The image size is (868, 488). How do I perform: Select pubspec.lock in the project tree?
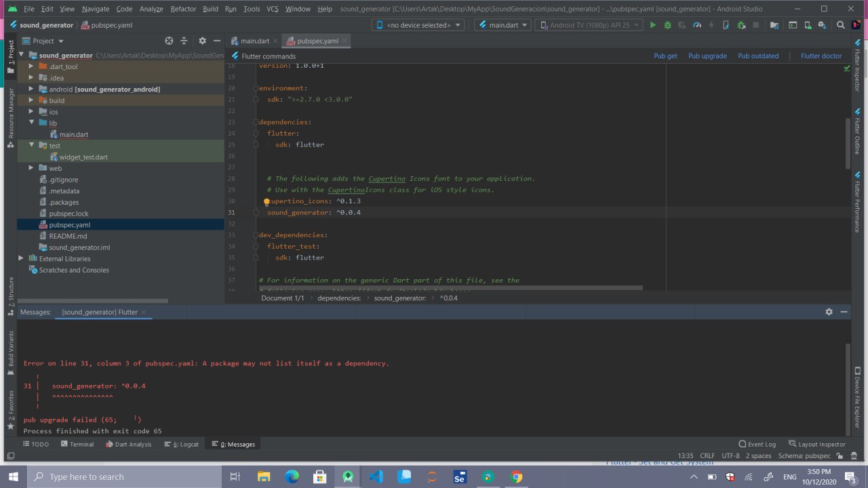68,213
